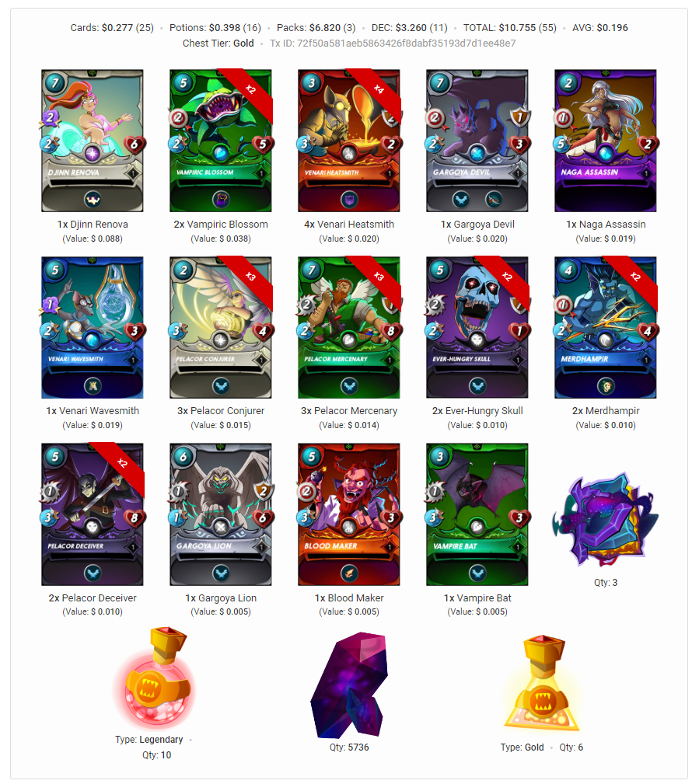Click the 1x Djinn Renova label
699x784 pixels.
pos(93,225)
